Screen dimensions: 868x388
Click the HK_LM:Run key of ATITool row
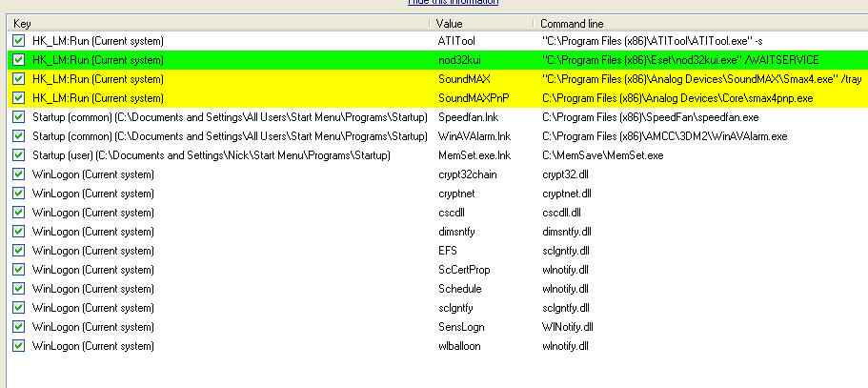(98, 41)
